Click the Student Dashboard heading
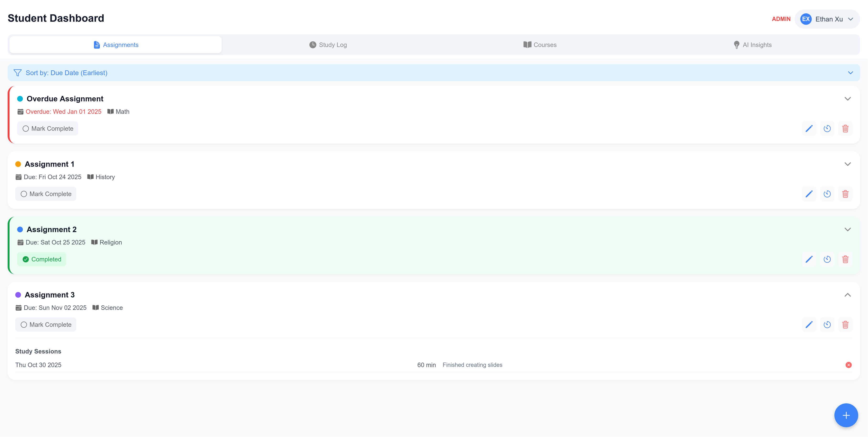This screenshot has width=868, height=437. (56, 18)
